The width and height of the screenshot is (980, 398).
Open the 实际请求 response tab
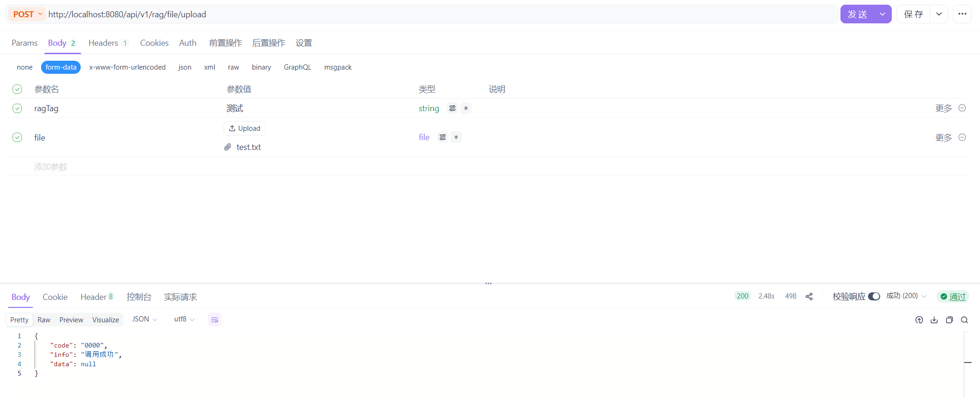coord(180,297)
